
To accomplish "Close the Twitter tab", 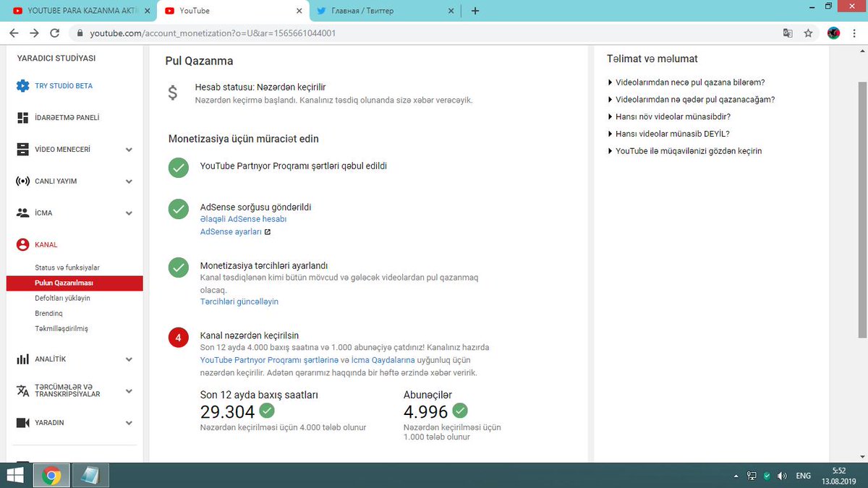I will (451, 11).
